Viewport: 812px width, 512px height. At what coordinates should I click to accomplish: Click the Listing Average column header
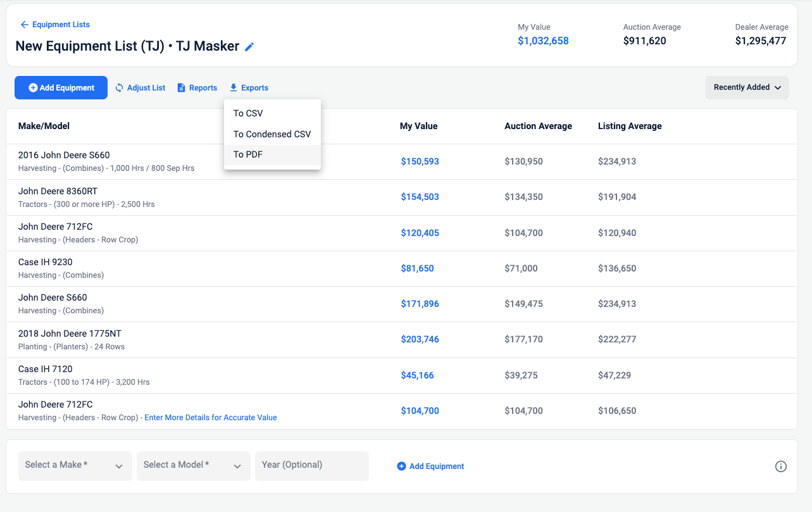[630, 126]
